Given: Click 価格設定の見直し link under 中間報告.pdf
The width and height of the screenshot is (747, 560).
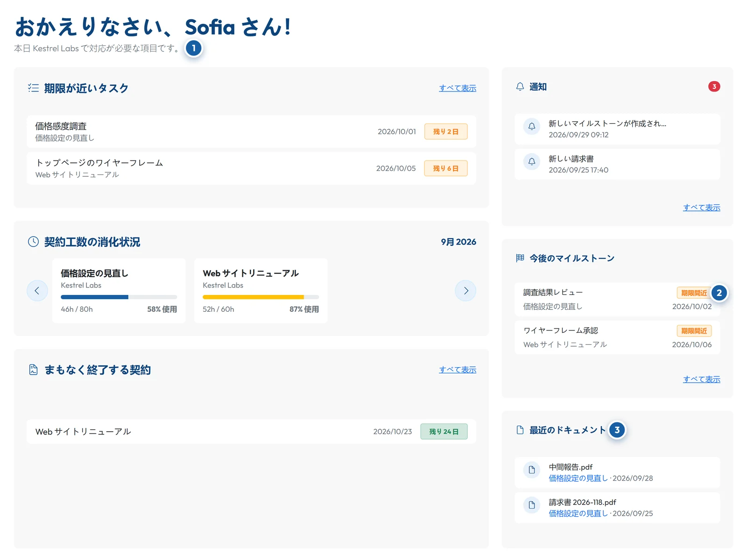Looking at the screenshot, I should 578,478.
